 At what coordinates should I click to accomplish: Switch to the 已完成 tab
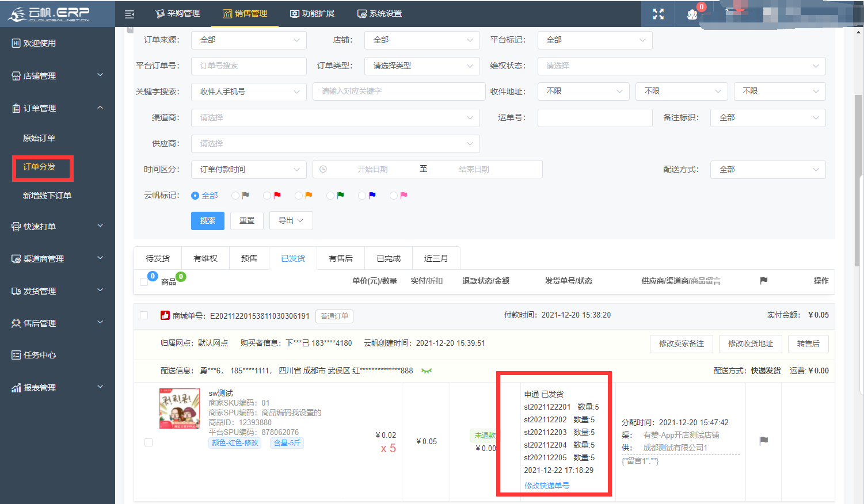(389, 258)
